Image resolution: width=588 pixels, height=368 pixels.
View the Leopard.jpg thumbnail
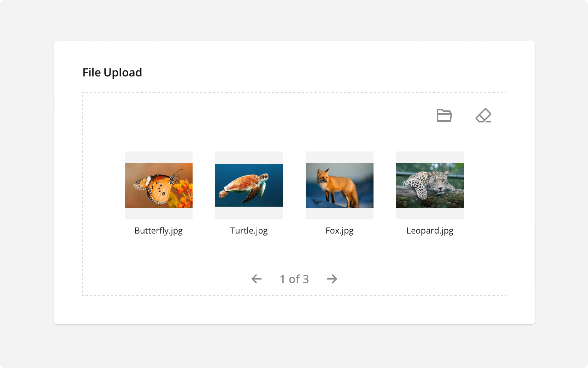coord(430,185)
